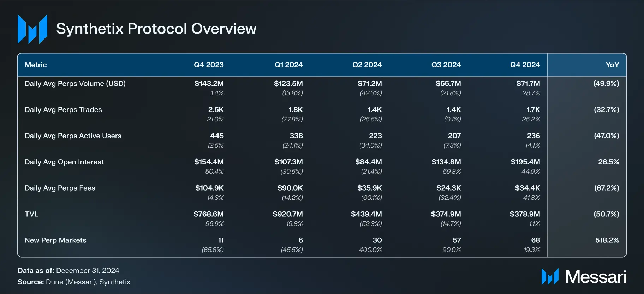Click the Messari logo icon at bottom right

[x=550, y=277]
